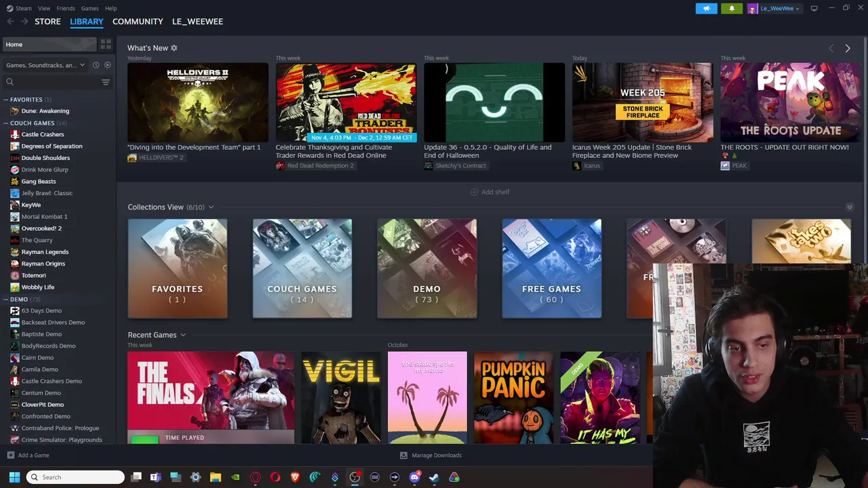Open the Help menu

click(x=111, y=8)
